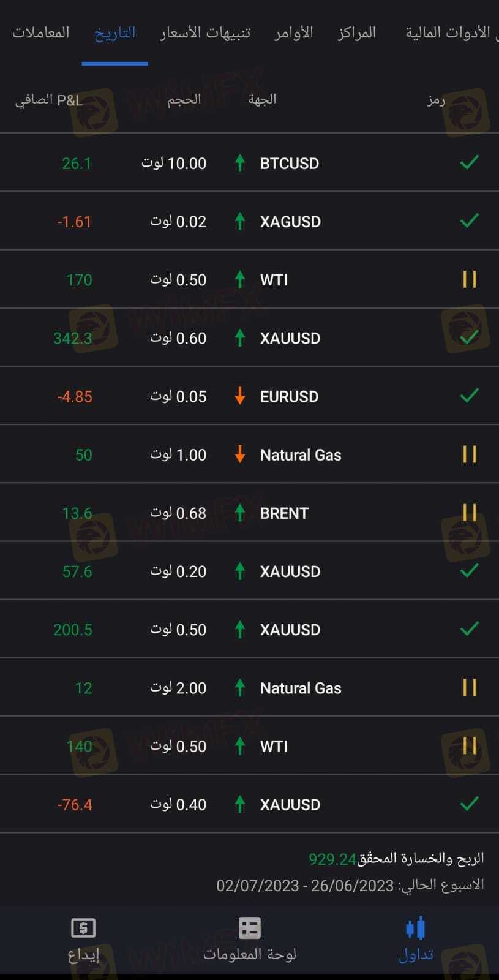Sort by Direction (الجهة) column header
This screenshot has width=499, height=980.
[262, 100]
